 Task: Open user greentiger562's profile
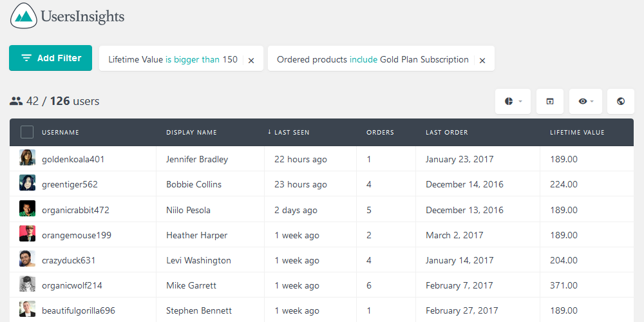(70, 184)
